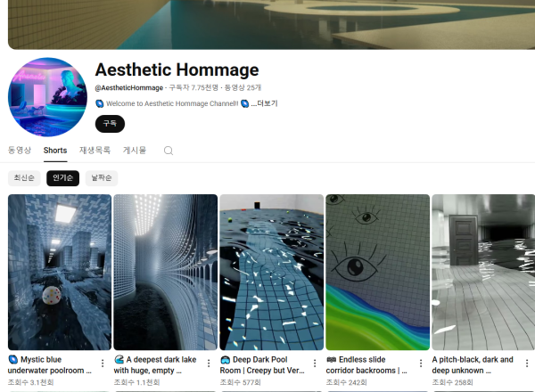Viewport: 535px width, 392px height.
Task: Play the Endless slide corridor eye thumbnail
Action: (378, 272)
